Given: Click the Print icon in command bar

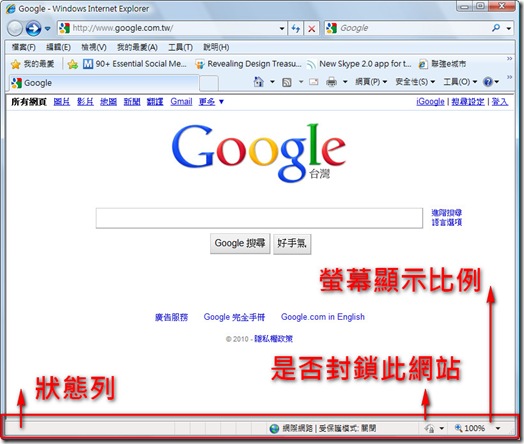Looking at the screenshot, I should [331, 82].
